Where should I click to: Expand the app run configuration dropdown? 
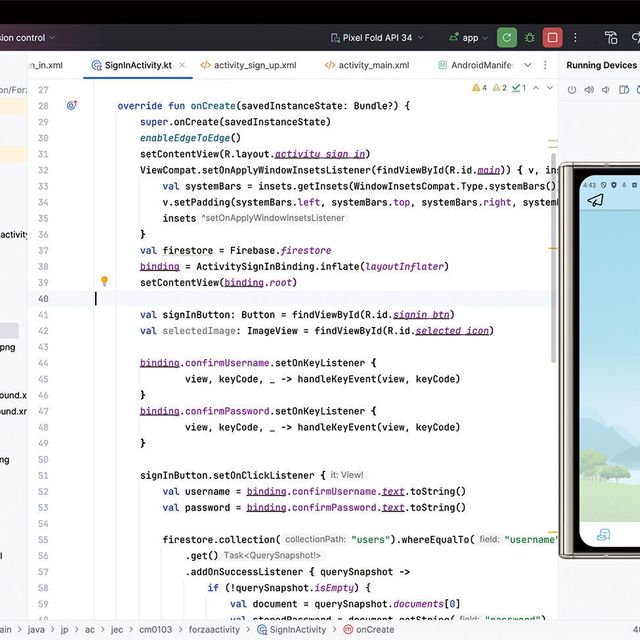468,38
